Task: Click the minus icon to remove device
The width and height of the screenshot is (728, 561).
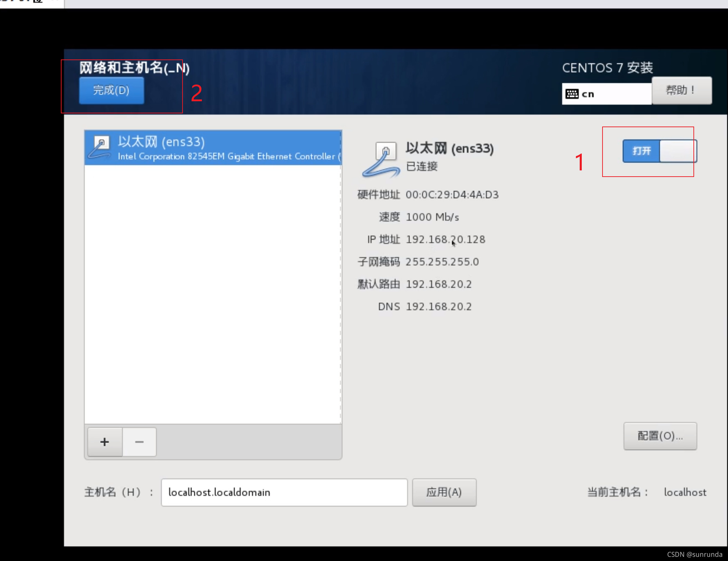Action: [139, 442]
